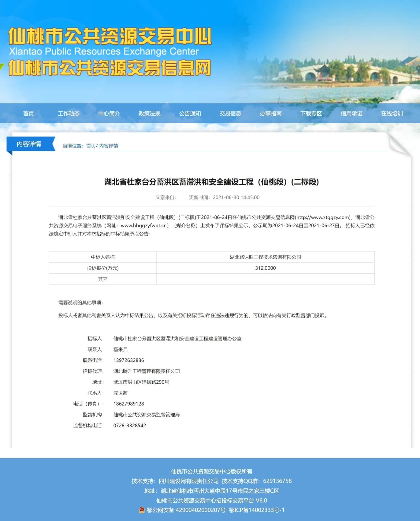Image resolution: width=420 pixels, height=521 pixels.
Task: Open the 信用承诺 navigation item
Action: pyautogui.click(x=352, y=113)
